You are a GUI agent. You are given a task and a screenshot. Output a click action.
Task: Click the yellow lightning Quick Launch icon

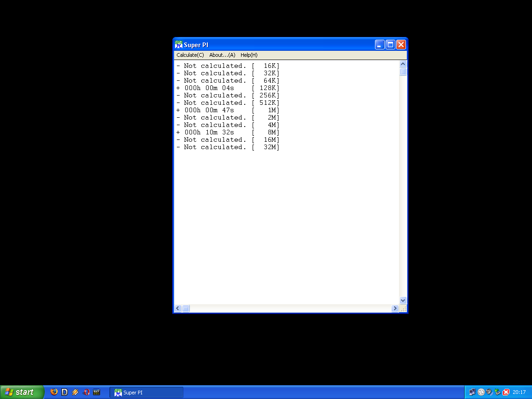[75, 392]
